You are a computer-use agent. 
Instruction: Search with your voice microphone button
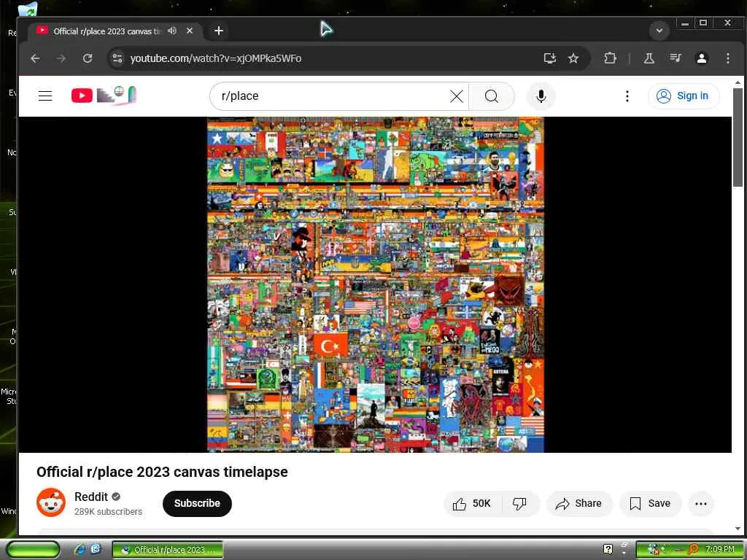point(541,96)
